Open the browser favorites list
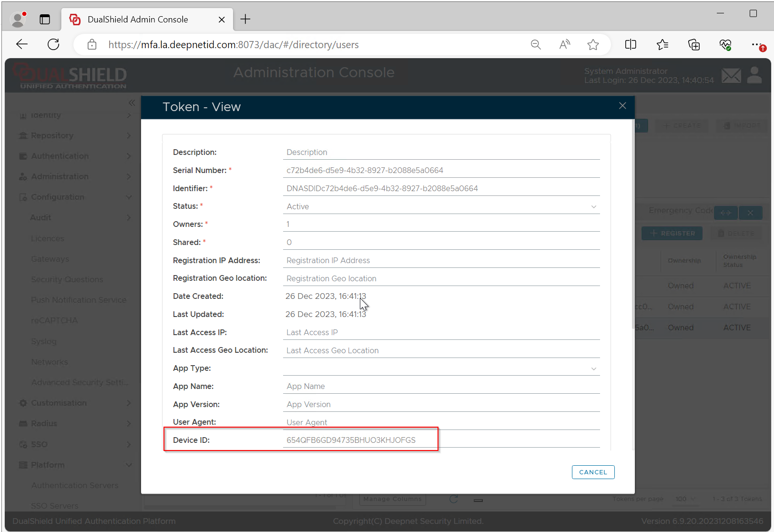This screenshot has width=774, height=532. point(662,45)
